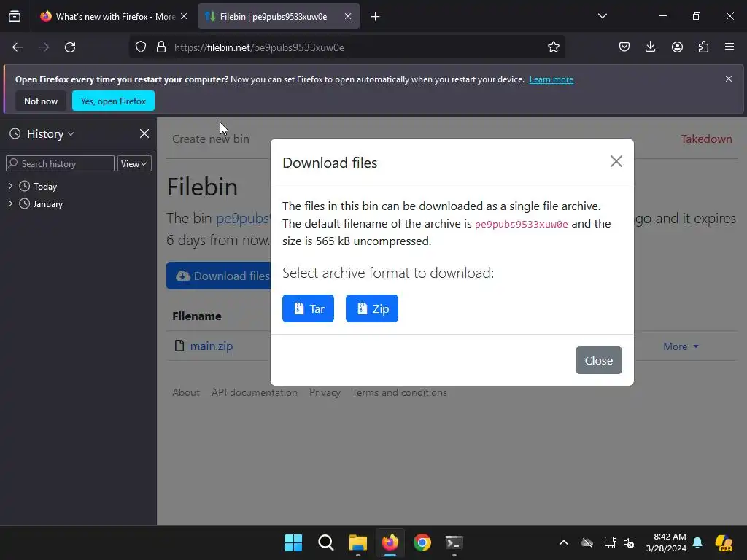This screenshot has height=560, width=747.
Task: Download the archive as Zip
Action: (x=372, y=308)
